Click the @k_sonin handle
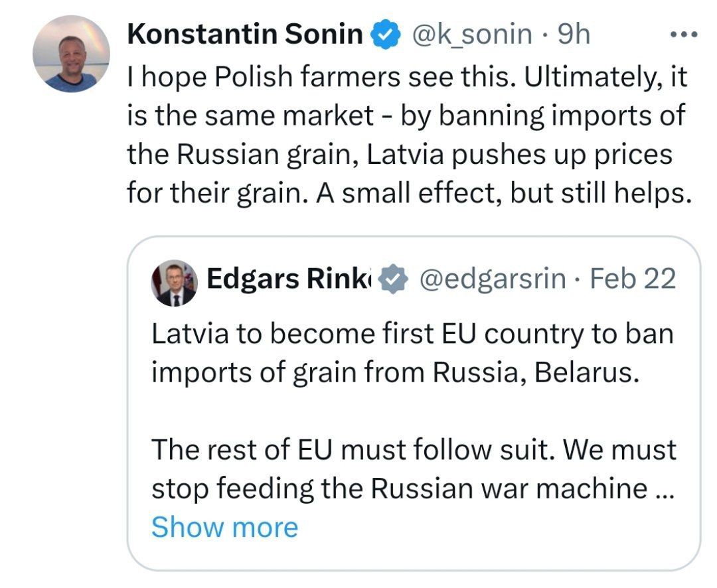 pyautogui.click(x=473, y=34)
